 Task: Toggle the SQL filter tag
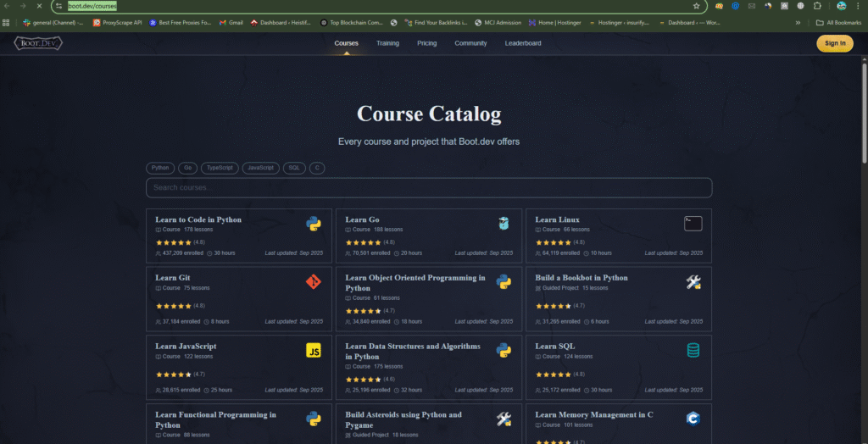coord(294,168)
